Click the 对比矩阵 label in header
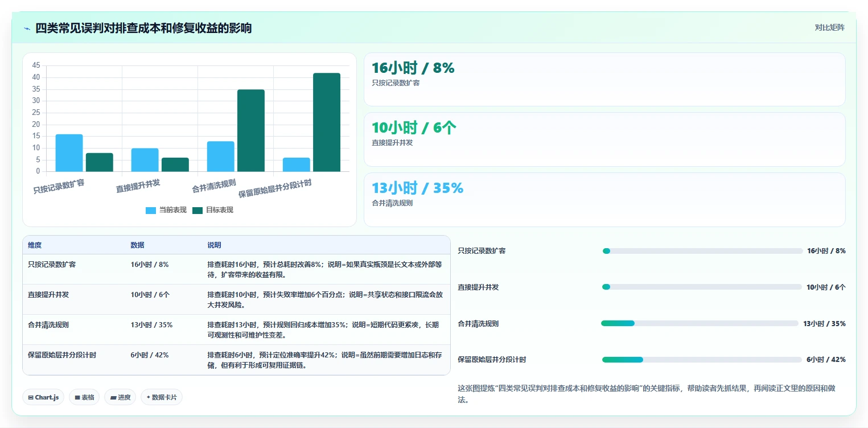The image size is (868, 428). tap(829, 27)
